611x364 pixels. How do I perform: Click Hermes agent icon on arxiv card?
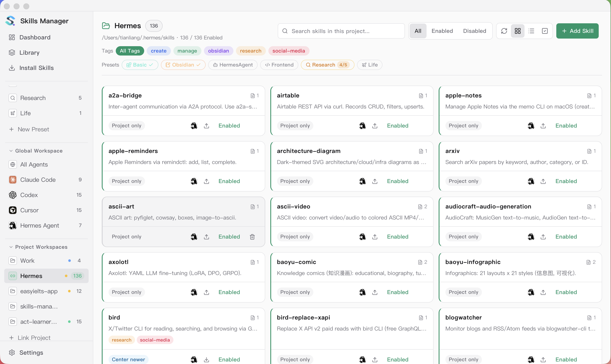pos(531,181)
